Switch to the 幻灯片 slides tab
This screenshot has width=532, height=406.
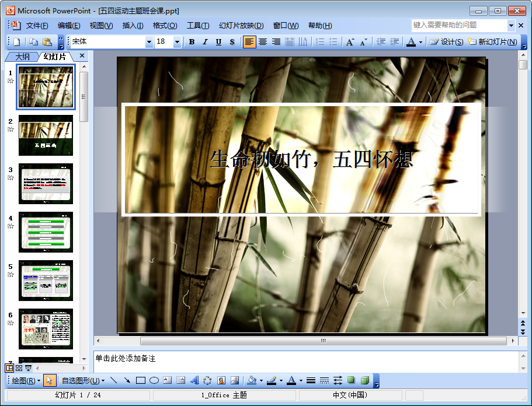coord(55,57)
